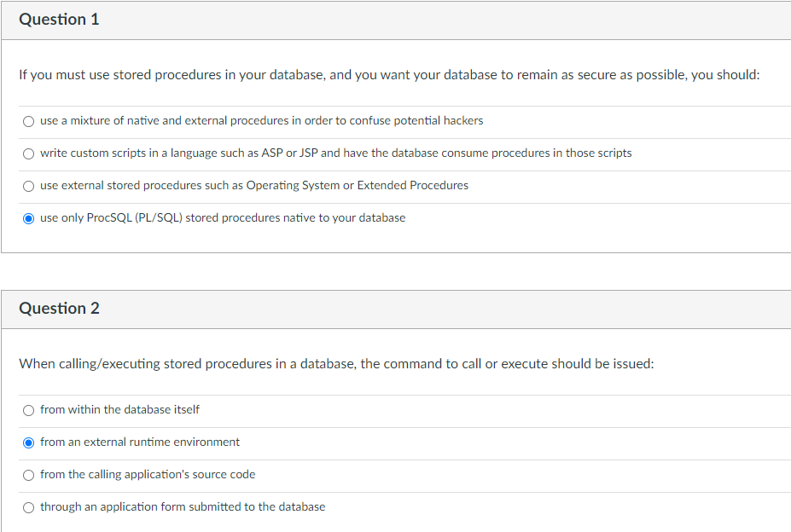Click the answer text 'from the calling application's source code'
Screen dimensions: 791x532
click(148, 474)
